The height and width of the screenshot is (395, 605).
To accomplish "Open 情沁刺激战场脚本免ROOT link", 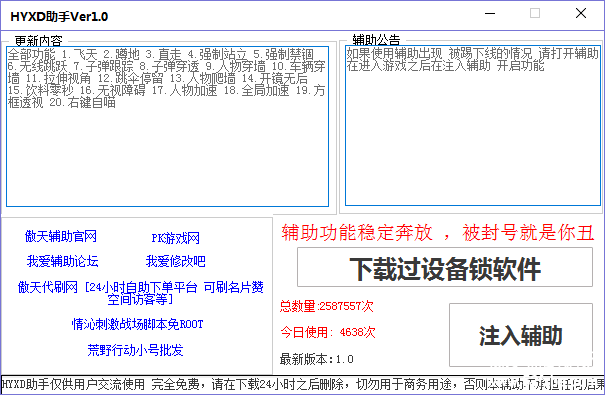I will pos(138,324).
